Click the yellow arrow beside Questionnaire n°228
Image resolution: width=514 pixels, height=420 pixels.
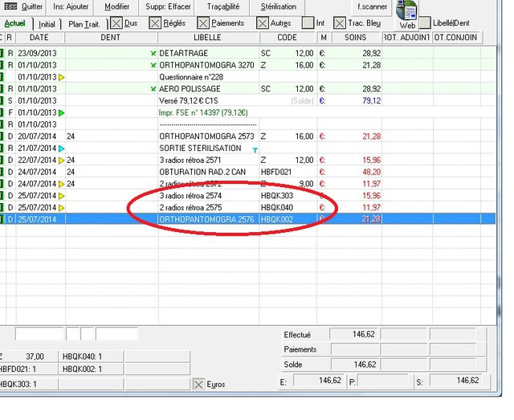[60, 77]
